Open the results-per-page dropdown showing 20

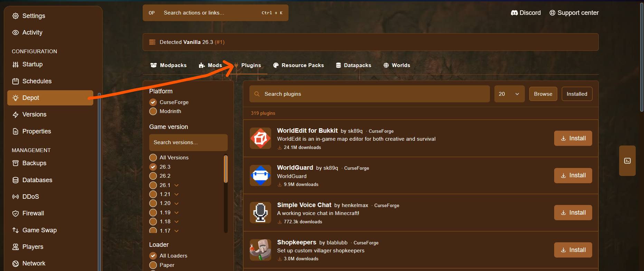(x=510, y=94)
